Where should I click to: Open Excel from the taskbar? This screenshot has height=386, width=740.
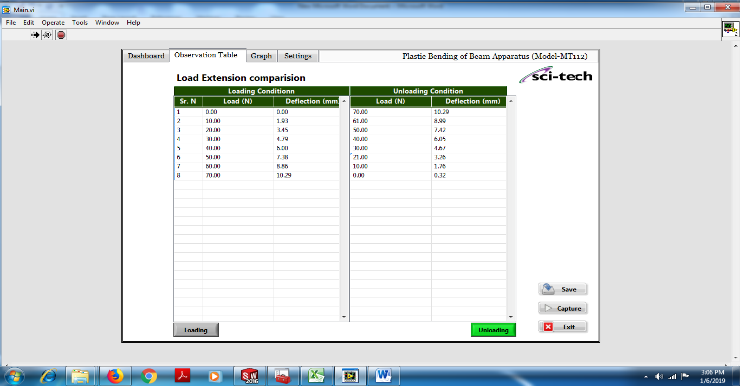pos(316,376)
